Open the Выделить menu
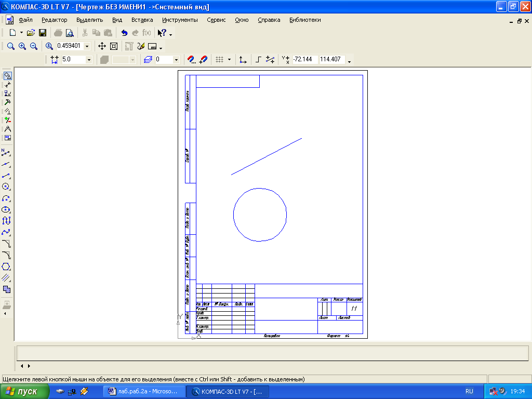This screenshot has width=532, height=399. [x=89, y=20]
